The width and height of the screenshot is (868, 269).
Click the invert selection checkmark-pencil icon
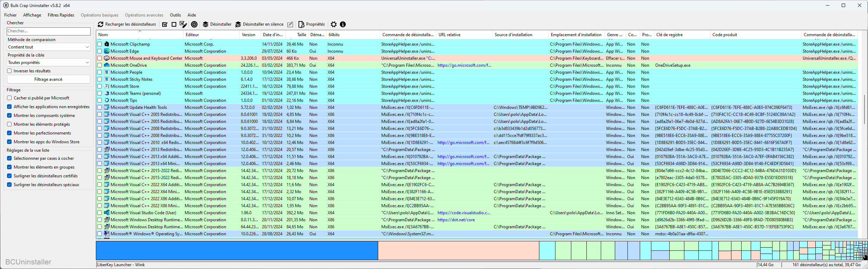point(183,24)
